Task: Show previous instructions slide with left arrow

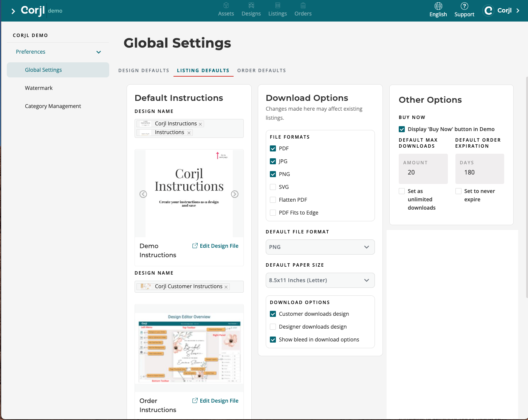Action: (143, 194)
